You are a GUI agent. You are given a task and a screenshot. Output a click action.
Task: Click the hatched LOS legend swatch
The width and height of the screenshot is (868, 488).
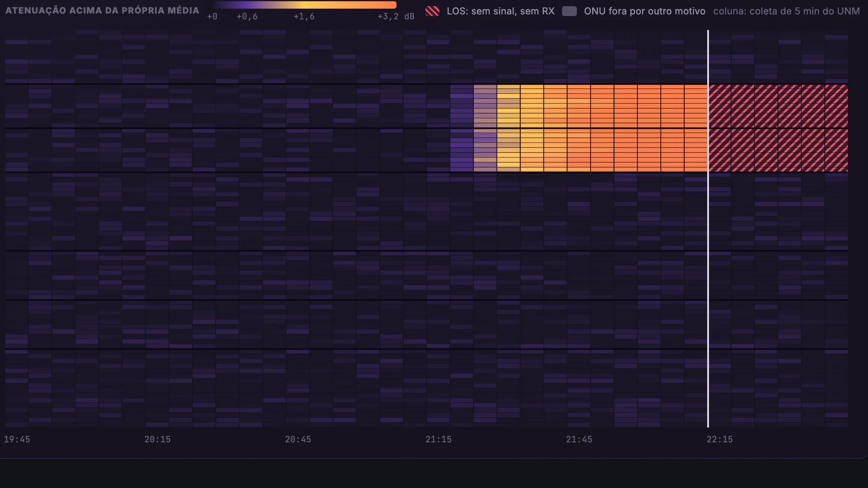[432, 11]
